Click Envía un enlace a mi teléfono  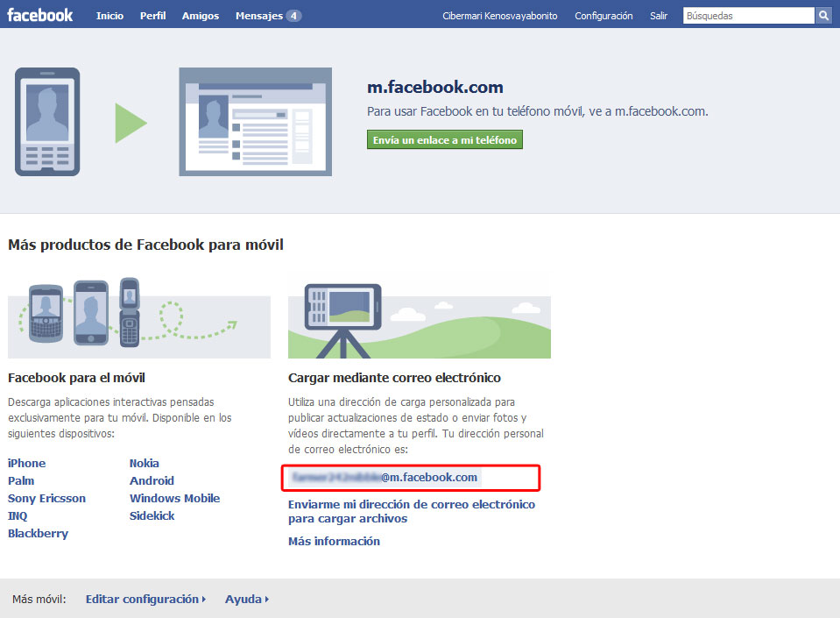445,140
